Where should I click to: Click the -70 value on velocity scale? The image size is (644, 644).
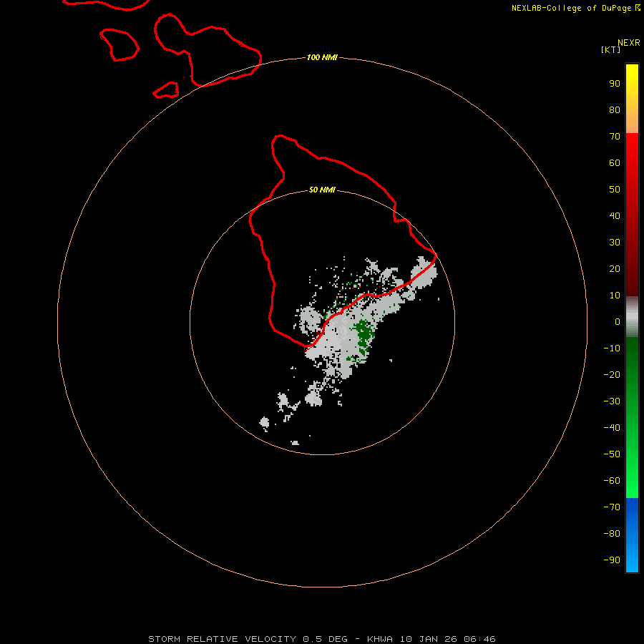612,507
